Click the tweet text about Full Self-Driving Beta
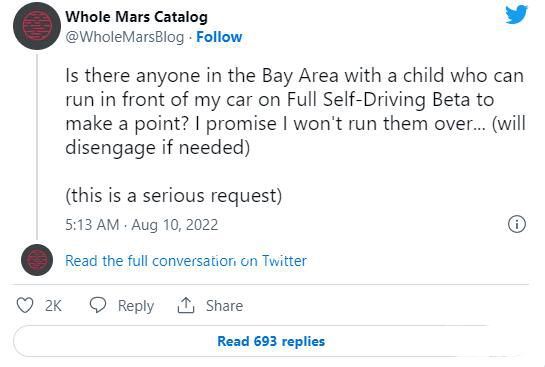545x367 pixels. pyautogui.click(x=295, y=112)
